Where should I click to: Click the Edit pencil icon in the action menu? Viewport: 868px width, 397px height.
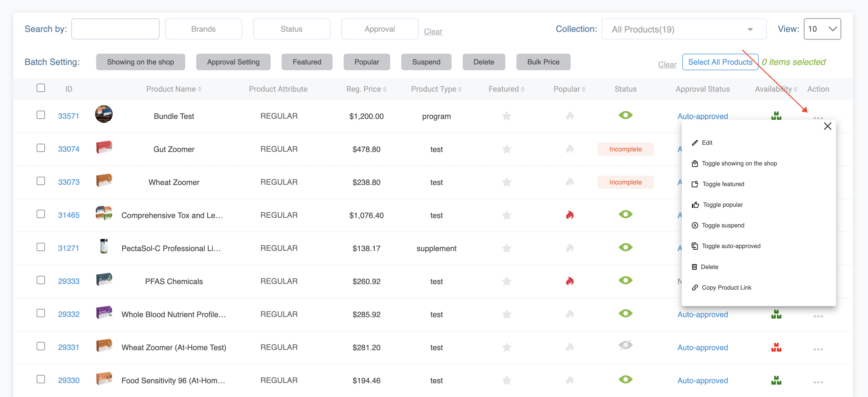pos(695,142)
